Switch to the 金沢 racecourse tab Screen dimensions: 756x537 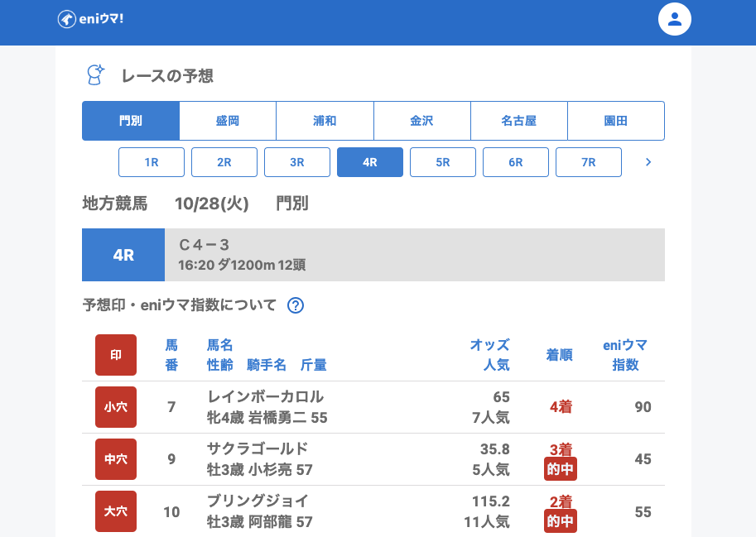click(x=421, y=121)
